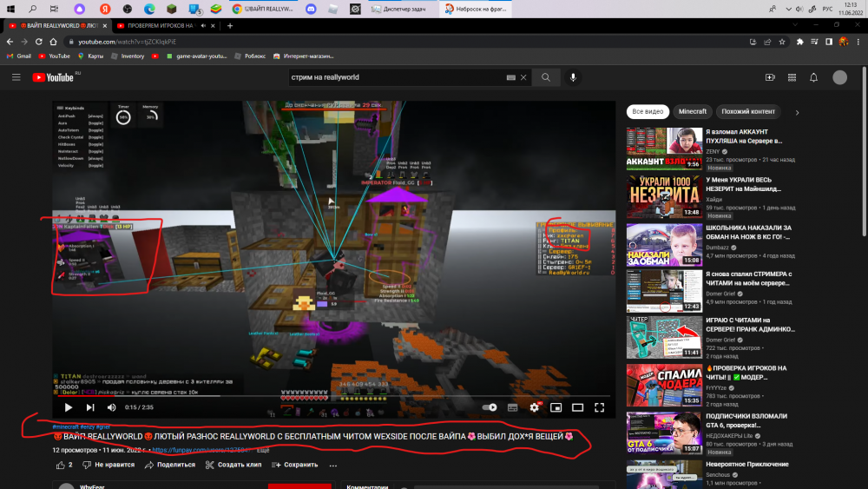Skip to the next video

pyautogui.click(x=90, y=407)
